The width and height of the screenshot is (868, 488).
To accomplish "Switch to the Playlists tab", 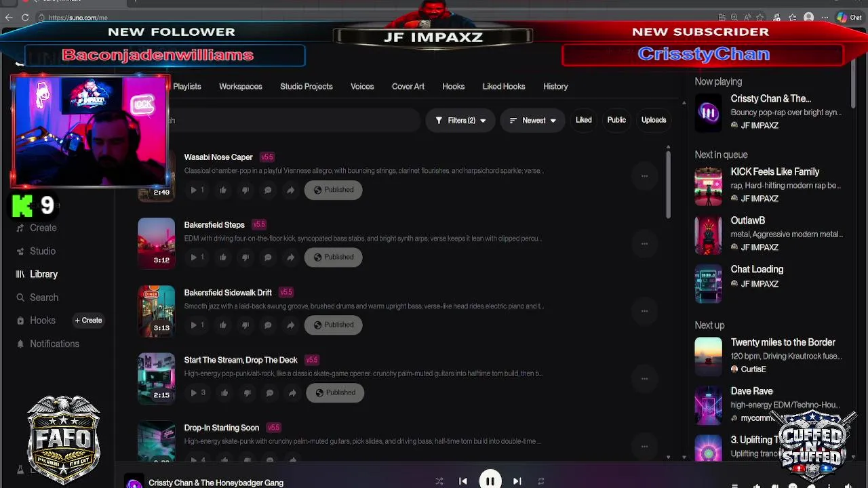I will coord(187,87).
